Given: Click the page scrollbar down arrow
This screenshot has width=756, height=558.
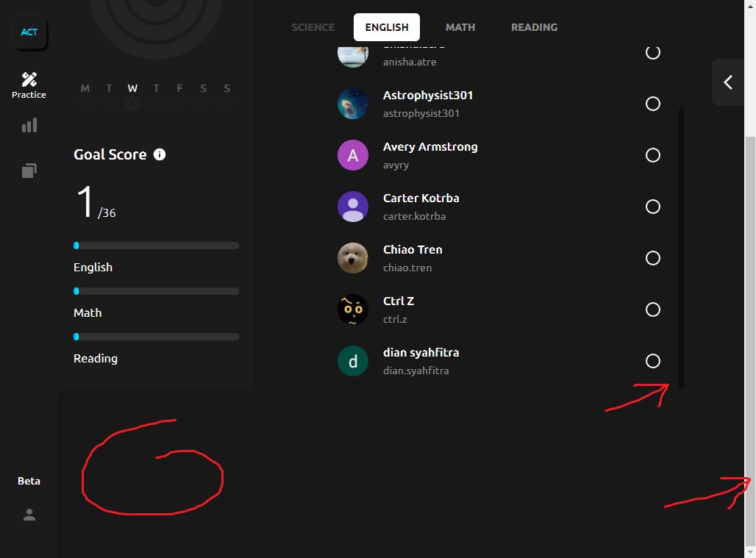Looking at the screenshot, I should (750, 551).
